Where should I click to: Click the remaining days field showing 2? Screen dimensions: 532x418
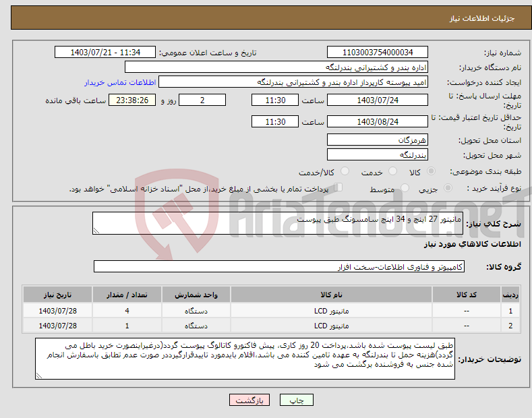[202, 100]
